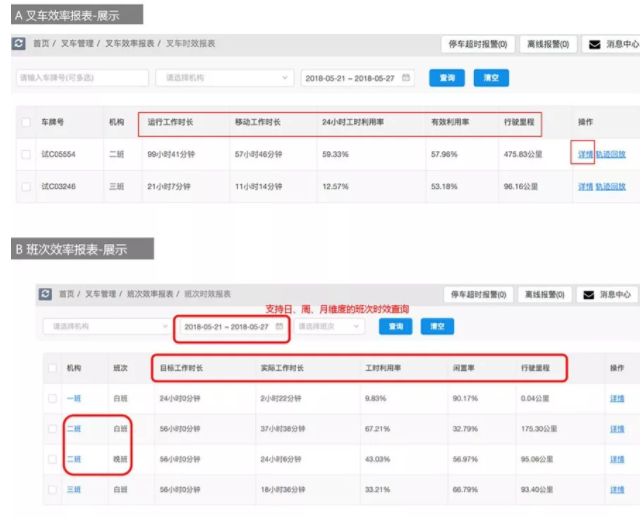The height and width of the screenshot is (524, 640).
Task: Open calendar icon in shift report date range
Action: coord(279,326)
